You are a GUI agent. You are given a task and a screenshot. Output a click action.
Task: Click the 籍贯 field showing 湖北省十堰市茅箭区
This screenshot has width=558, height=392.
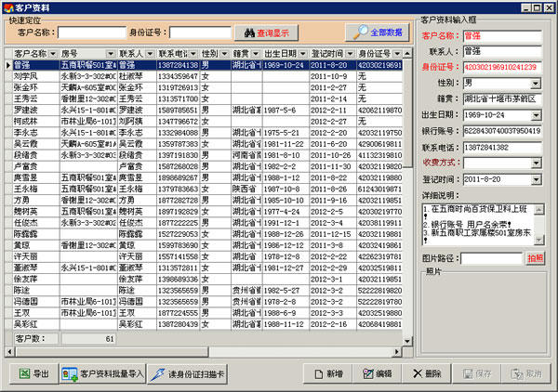pos(502,98)
